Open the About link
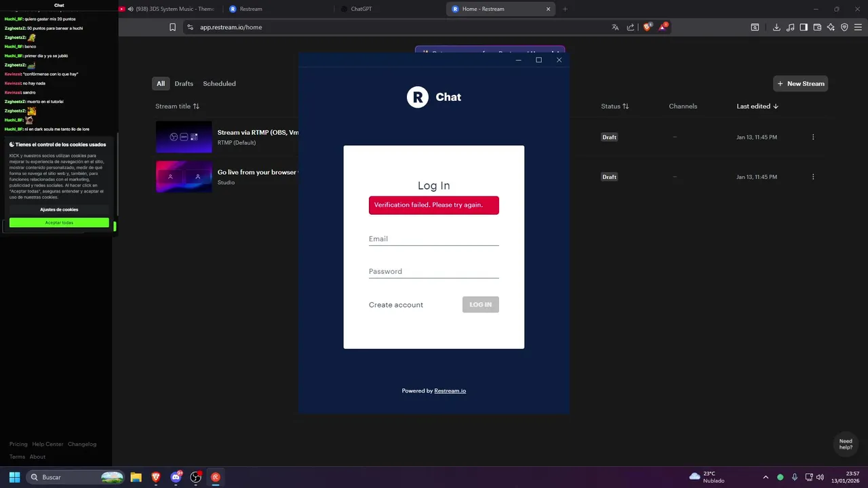 [x=37, y=457]
